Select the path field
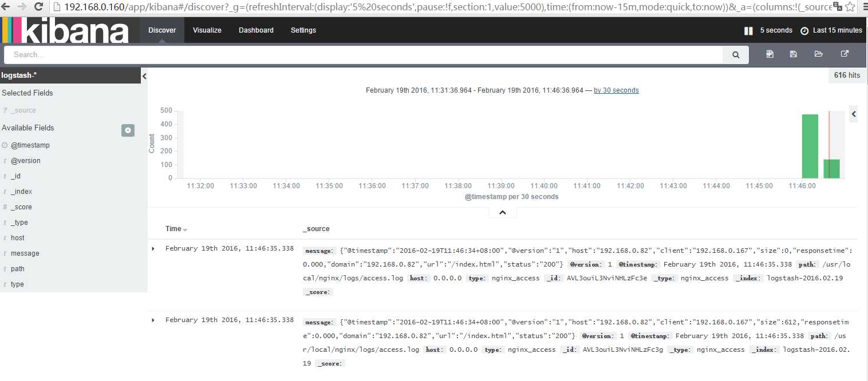 17,269
